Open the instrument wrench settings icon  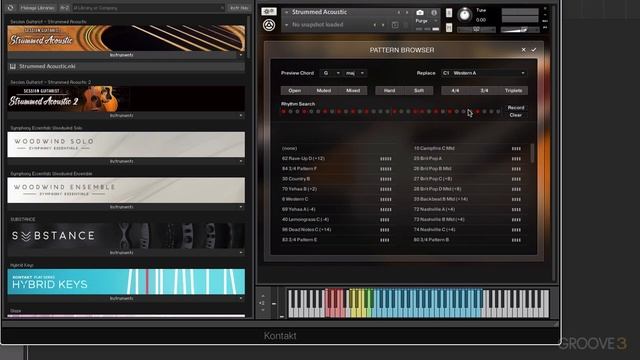(269, 11)
